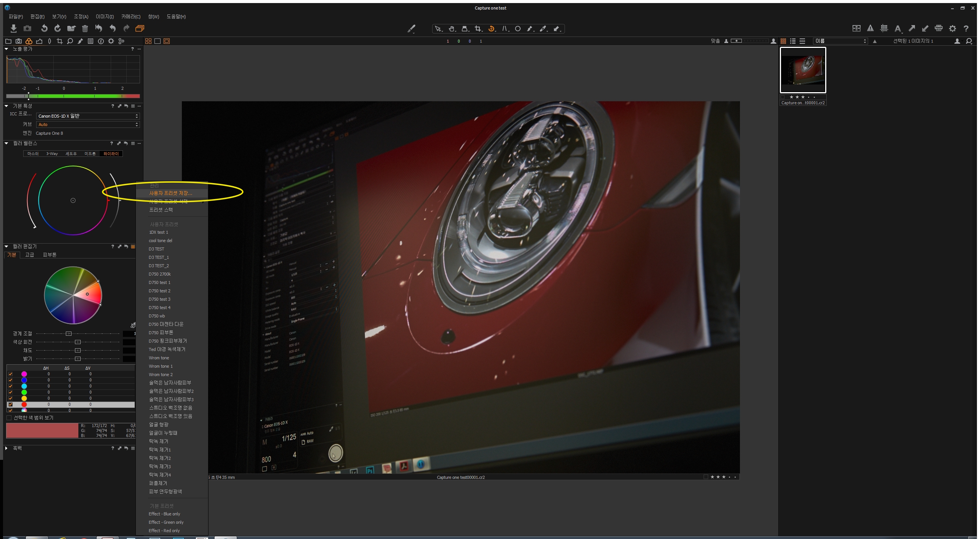Choose 사용자 프리셋 저장... menu entry
The width and height of the screenshot is (980, 539).
tap(170, 193)
